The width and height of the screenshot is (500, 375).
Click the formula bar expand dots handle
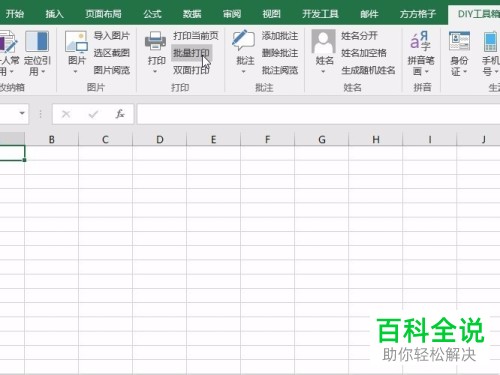point(40,114)
